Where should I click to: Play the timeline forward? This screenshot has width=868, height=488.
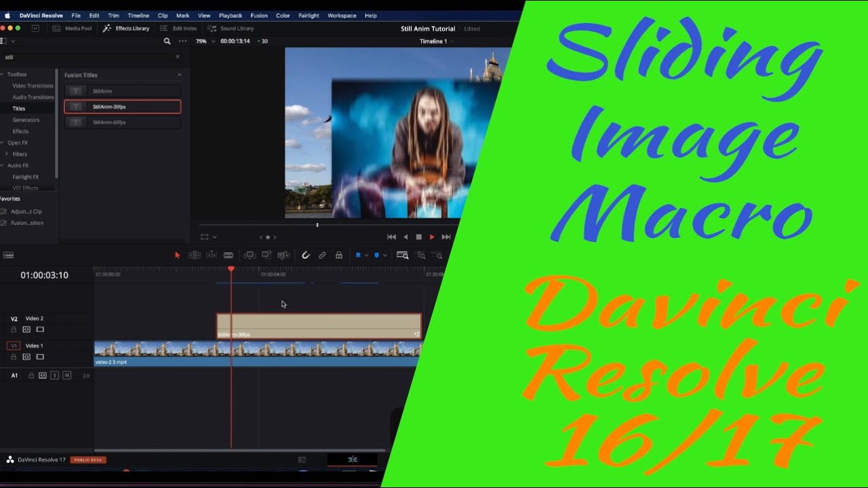point(432,237)
